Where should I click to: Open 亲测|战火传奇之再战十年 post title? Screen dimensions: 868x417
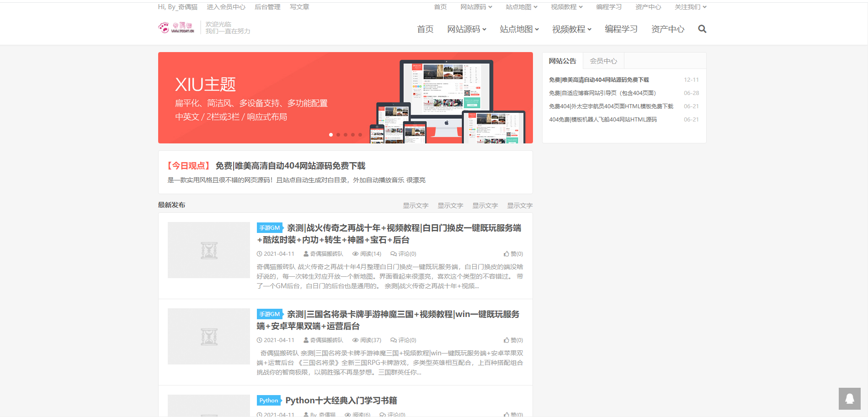389,234
